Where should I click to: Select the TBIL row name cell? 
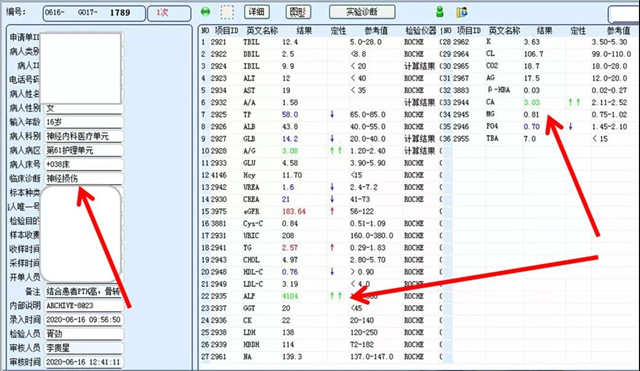[x=250, y=42]
